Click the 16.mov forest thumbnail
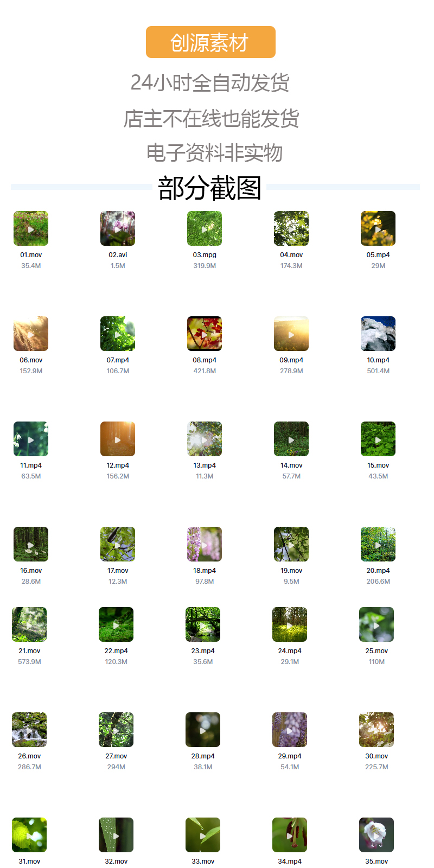The image size is (434, 868). click(x=31, y=544)
